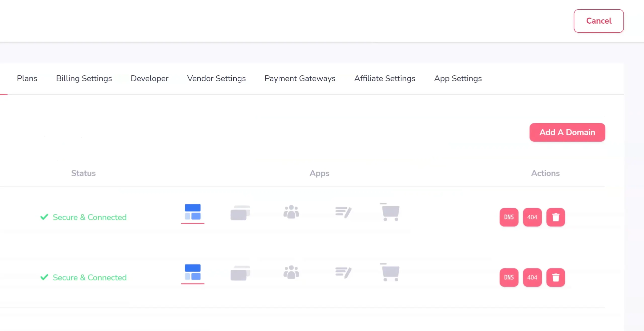Select the Vendor Settings tab

pyautogui.click(x=216, y=78)
